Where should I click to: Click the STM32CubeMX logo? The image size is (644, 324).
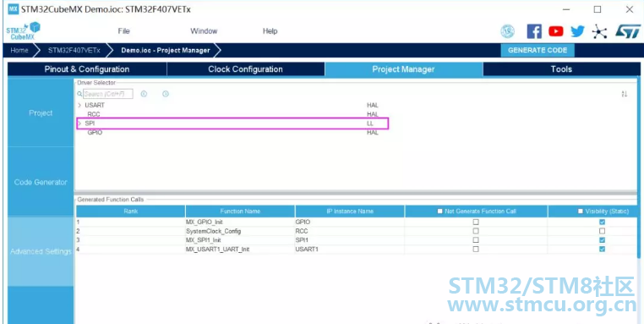click(24, 30)
